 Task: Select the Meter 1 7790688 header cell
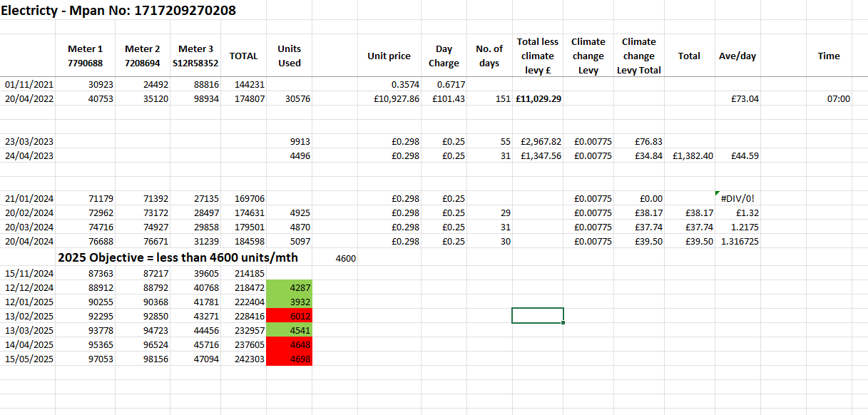click(86, 56)
